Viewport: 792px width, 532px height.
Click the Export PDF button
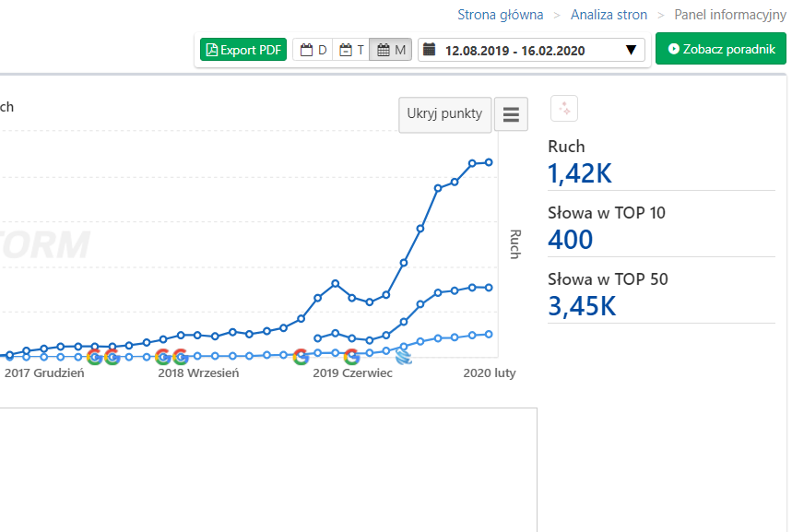[x=243, y=50]
